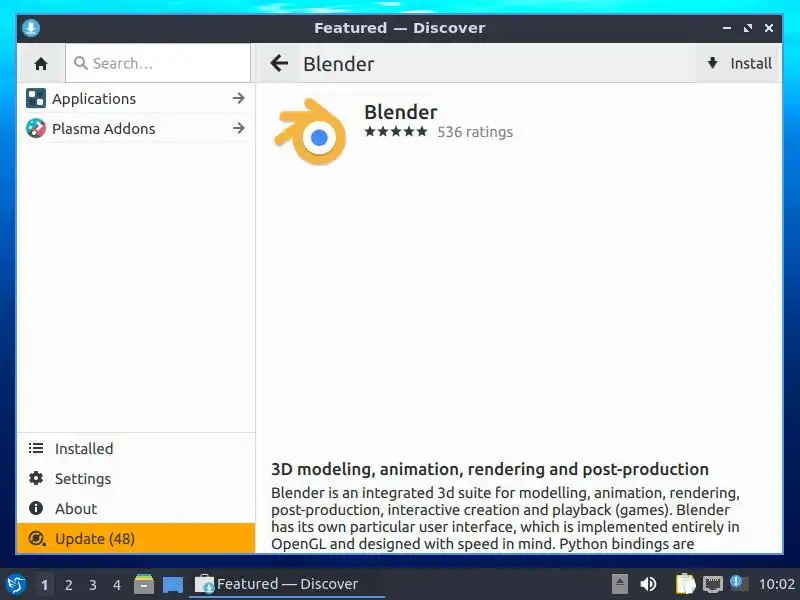Select Featured — Discover taskbar entry
The image size is (800, 600).
[x=287, y=584]
